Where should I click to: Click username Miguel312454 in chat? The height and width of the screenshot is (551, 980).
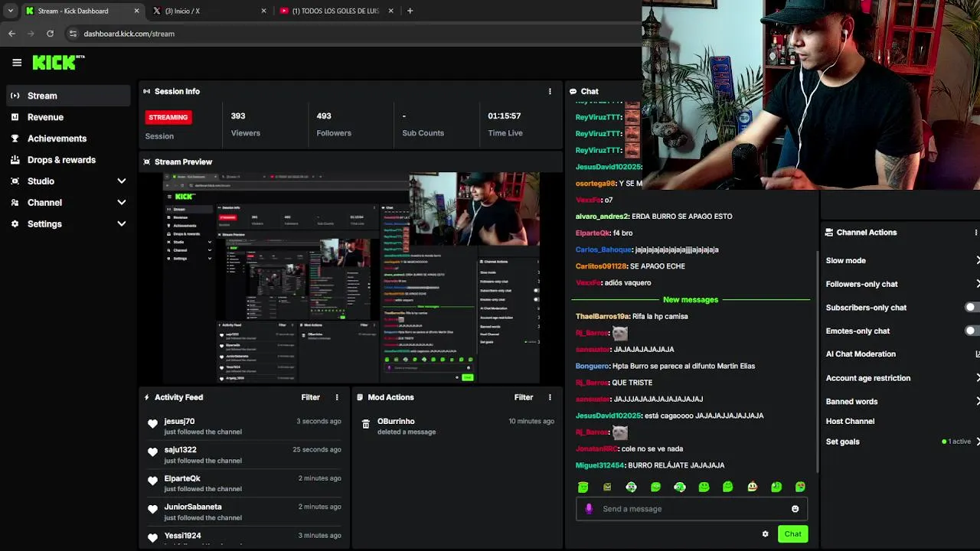coord(600,465)
